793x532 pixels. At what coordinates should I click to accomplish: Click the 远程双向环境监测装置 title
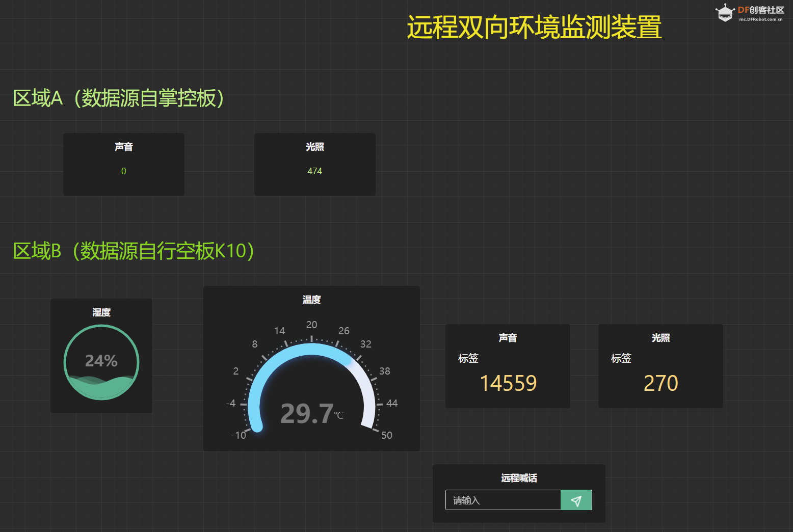(x=534, y=27)
